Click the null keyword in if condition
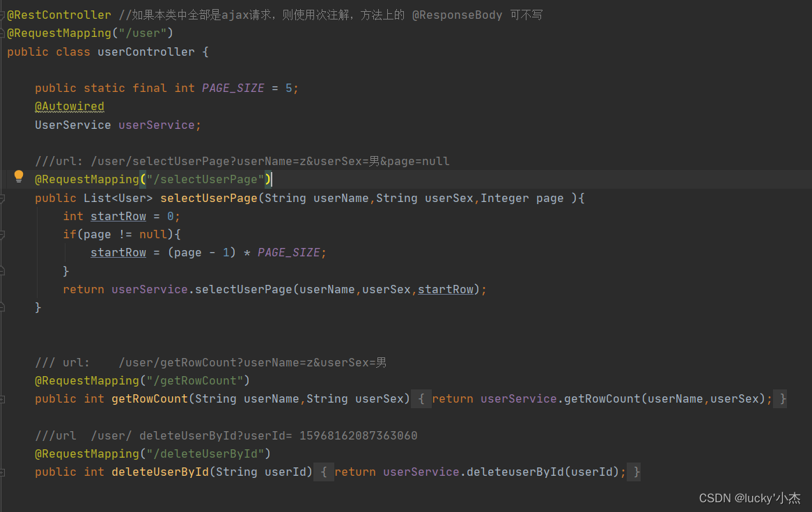Image resolution: width=812 pixels, height=512 pixels. 153,234
